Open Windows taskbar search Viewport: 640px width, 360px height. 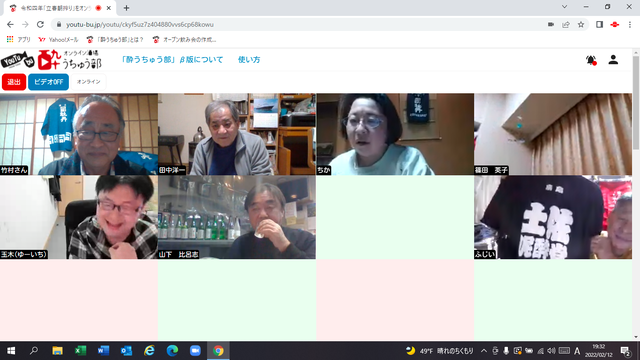(34, 351)
